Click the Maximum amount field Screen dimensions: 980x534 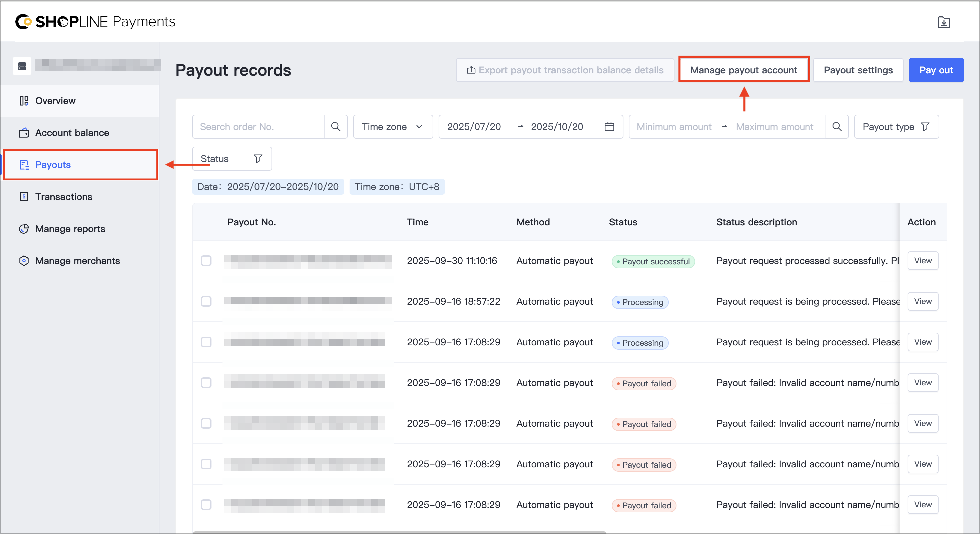(x=774, y=127)
